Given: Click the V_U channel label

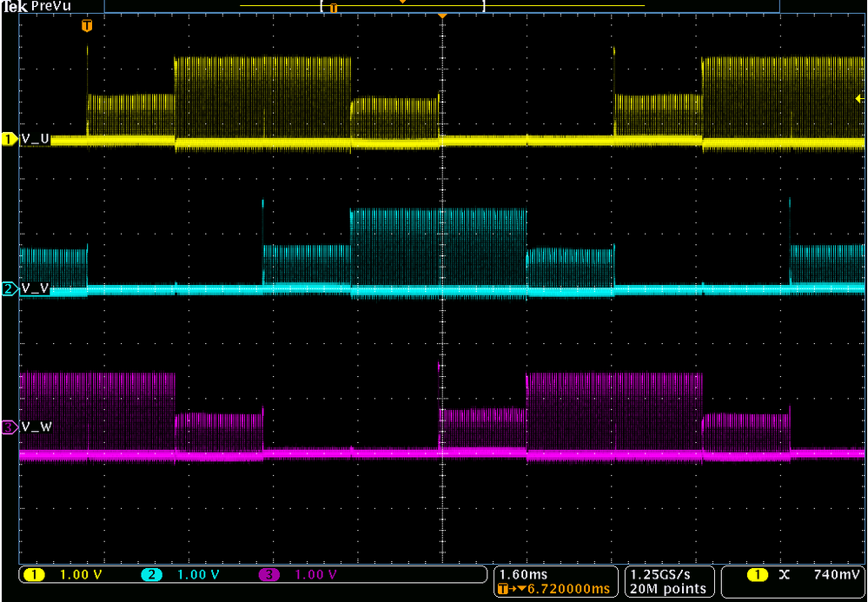Looking at the screenshot, I should click(36, 138).
